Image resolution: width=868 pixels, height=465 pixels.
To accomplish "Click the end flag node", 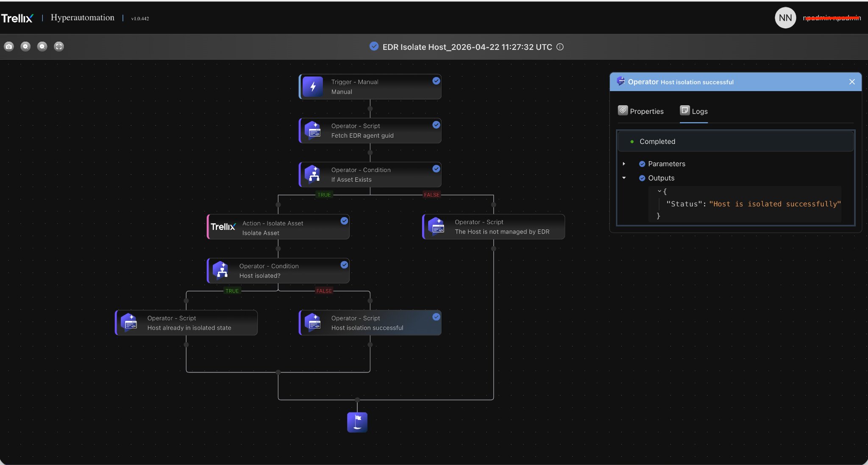I will tap(357, 422).
